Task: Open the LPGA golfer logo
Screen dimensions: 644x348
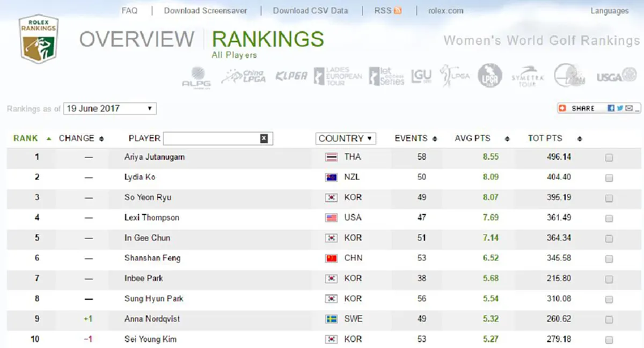Action: pyautogui.click(x=455, y=76)
